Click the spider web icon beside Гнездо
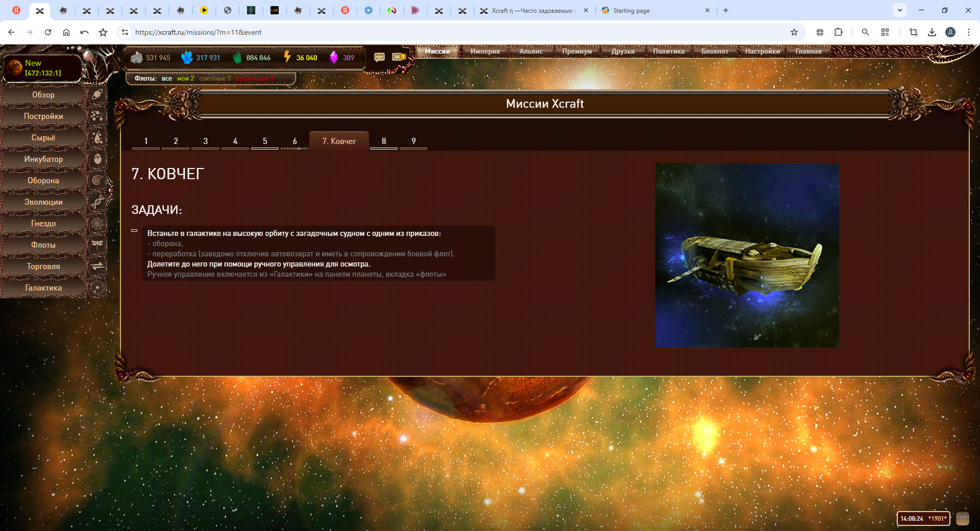 97,223
